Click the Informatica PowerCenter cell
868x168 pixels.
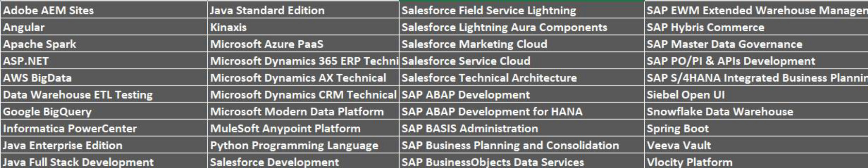pos(104,128)
